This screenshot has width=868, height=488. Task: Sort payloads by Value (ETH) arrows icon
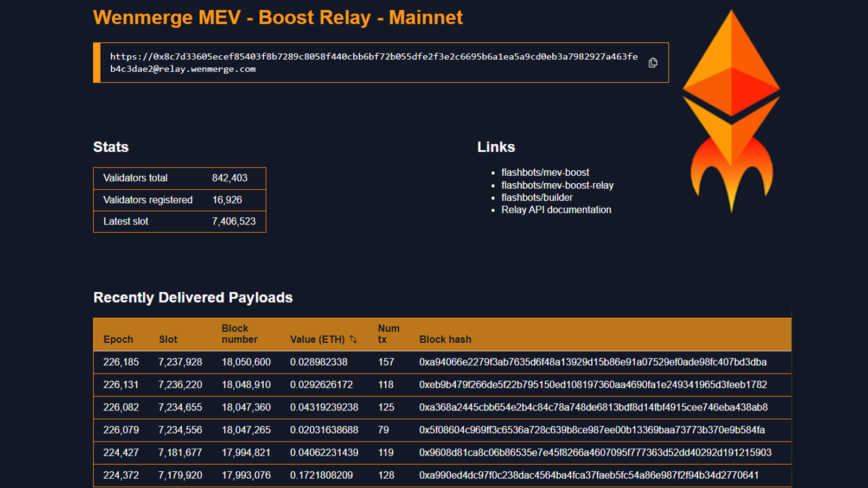tap(353, 339)
